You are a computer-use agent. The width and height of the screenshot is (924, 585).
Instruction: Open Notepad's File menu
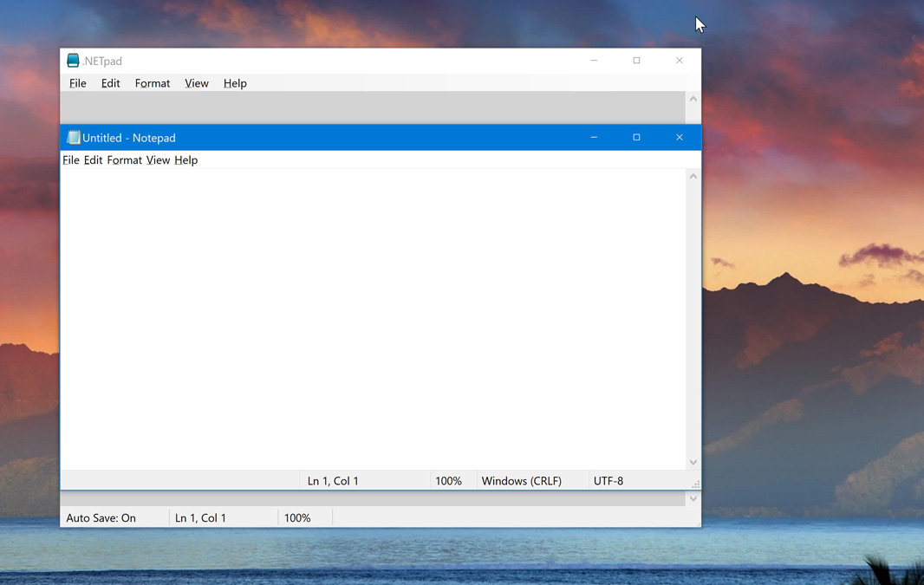click(71, 160)
